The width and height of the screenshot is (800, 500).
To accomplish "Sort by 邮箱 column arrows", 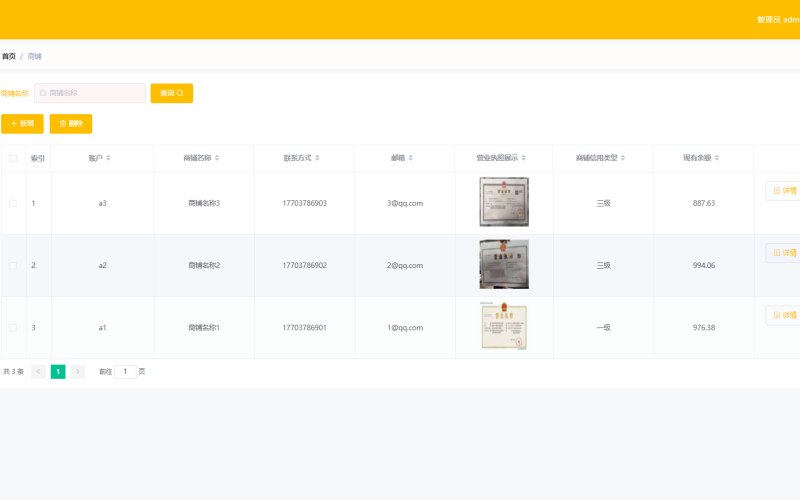I will 411,158.
